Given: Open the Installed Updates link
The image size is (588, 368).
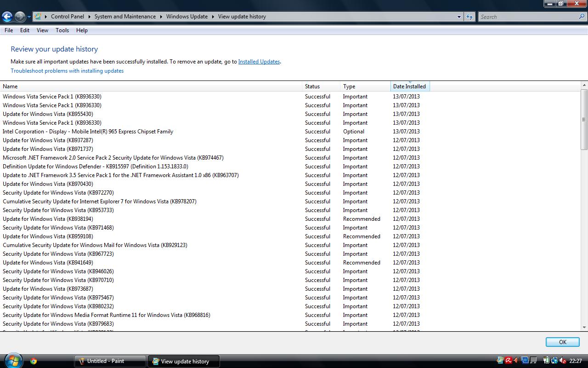Looking at the screenshot, I should pos(259,62).
